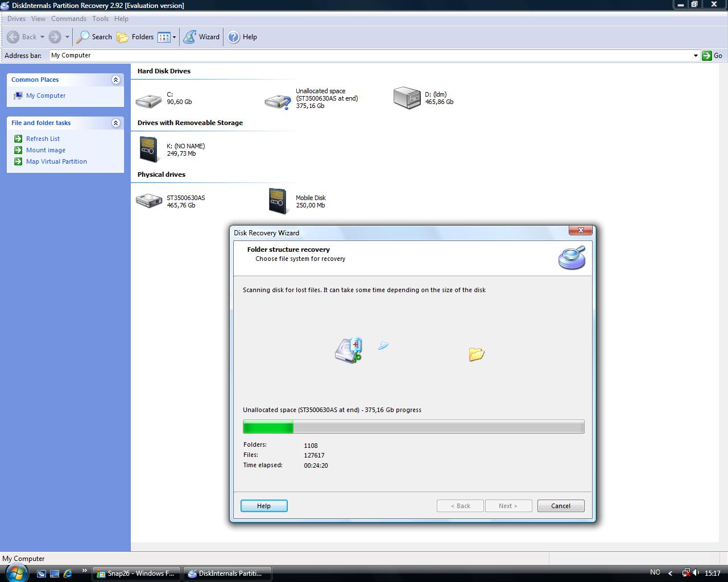This screenshot has width=728, height=582.
Task: Click the Map Virtual Partition link
Action: tap(56, 161)
